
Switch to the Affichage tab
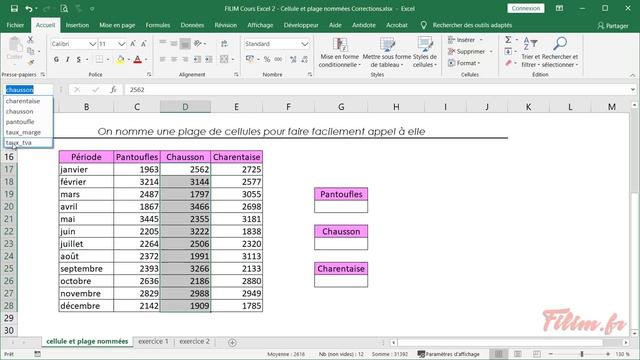click(x=260, y=25)
